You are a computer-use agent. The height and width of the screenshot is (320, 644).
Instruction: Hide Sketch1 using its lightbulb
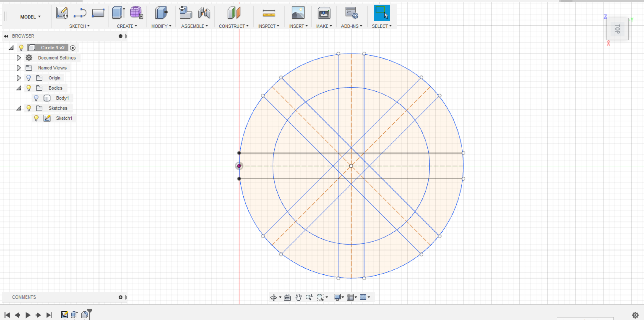(x=36, y=118)
